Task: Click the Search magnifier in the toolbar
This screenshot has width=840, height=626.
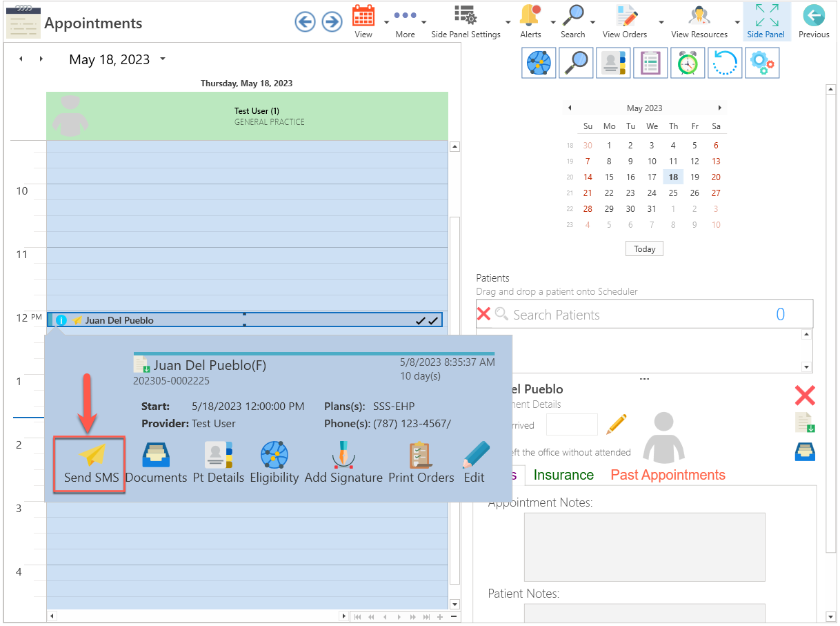Action: tap(572, 21)
